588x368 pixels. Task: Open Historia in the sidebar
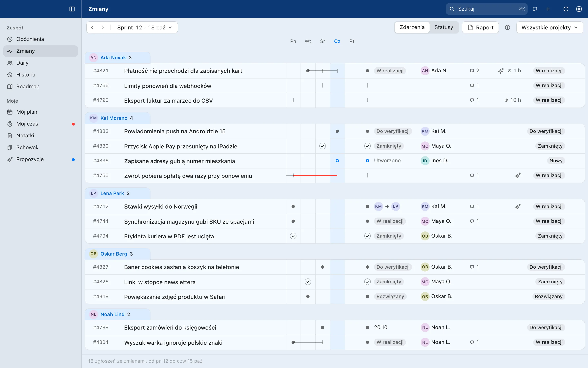click(41, 75)
